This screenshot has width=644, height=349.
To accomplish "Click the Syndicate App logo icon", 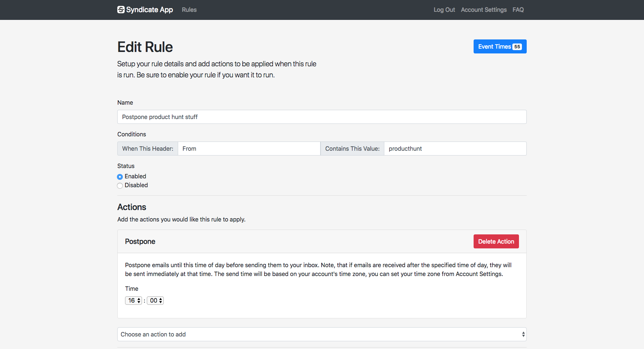I will [x=121, y=10].
